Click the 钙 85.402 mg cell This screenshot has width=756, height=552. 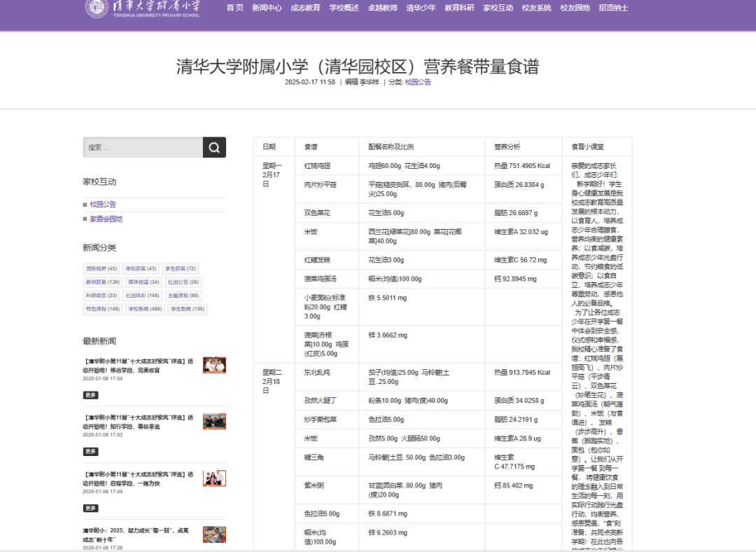point(523,490)
